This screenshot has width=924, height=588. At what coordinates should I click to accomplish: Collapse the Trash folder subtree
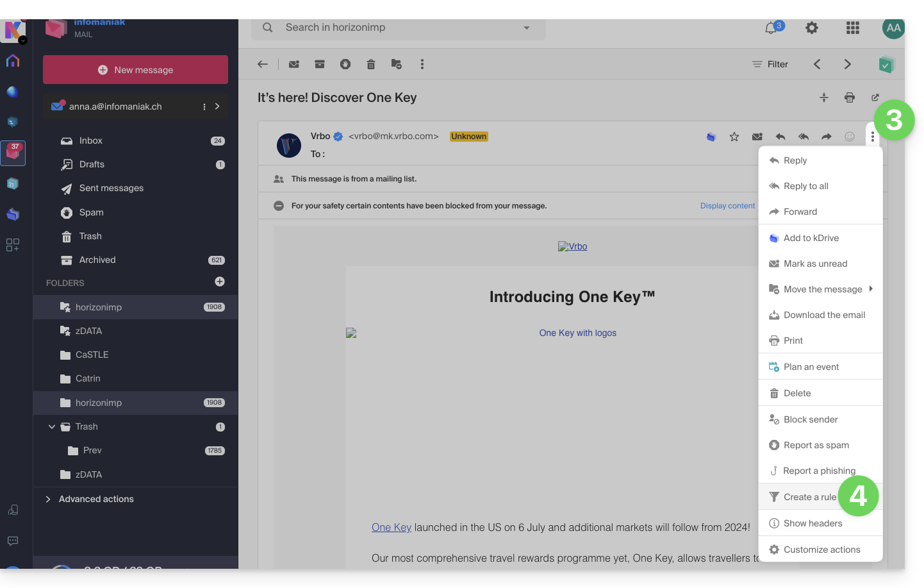(52, 427)
